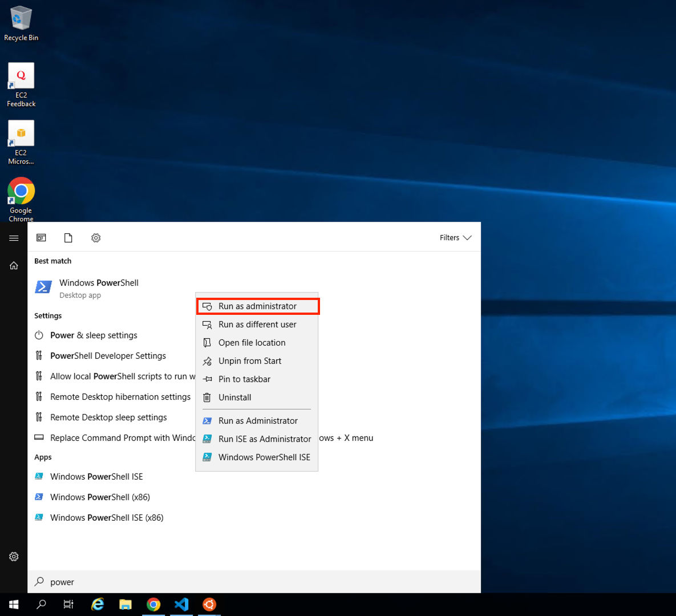
Task: Select the Settings filter gear icon
Action: coord(96,238)
